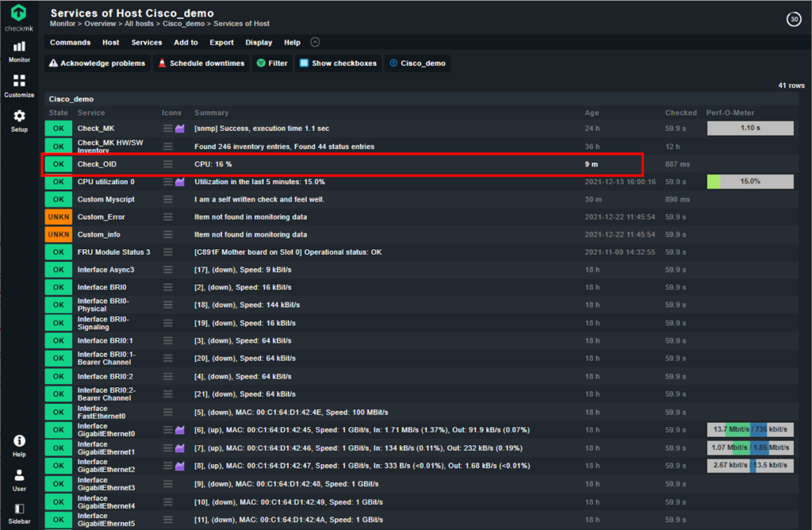Open the action menu icon for Check_OID
812x530 pixels.
coord(168,163)
